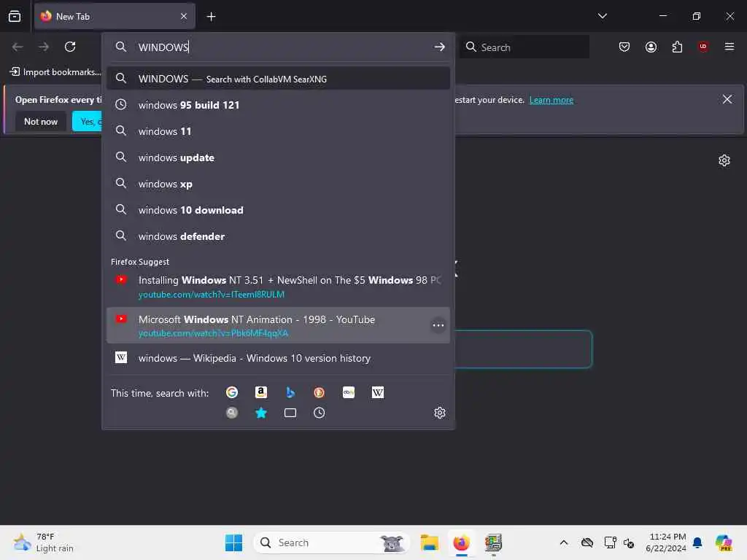The width and height of the screenshot is (747, 560).
Task: Open the Extensions puzzle icon
Action: coord(677,47)
